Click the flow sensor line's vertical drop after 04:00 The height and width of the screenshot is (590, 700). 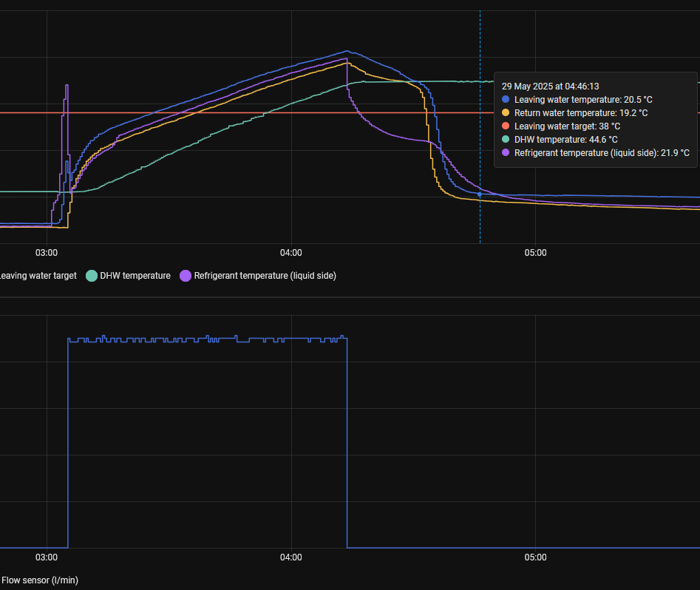coord(347,444)
